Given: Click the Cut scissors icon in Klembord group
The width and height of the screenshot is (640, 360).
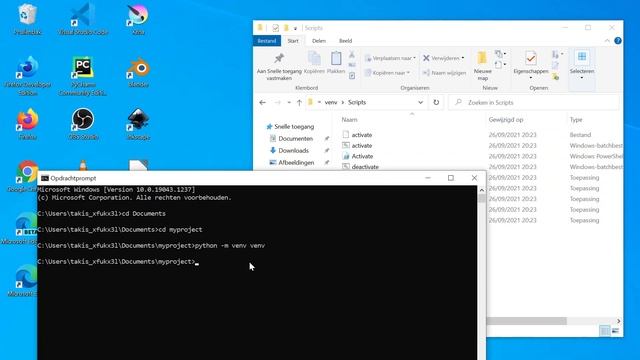Looking at the screenshot, I should [352, 55].
